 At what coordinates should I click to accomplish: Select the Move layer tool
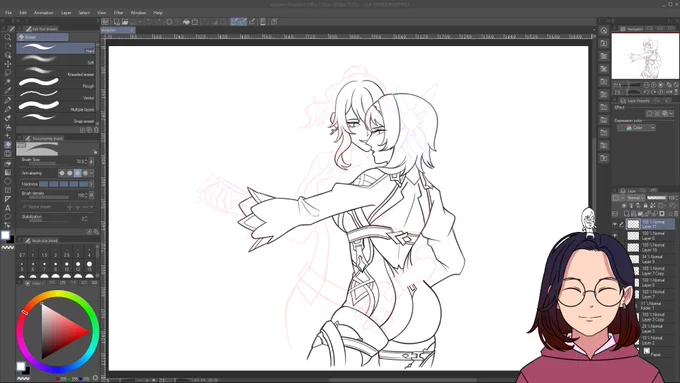click(7, 64)
